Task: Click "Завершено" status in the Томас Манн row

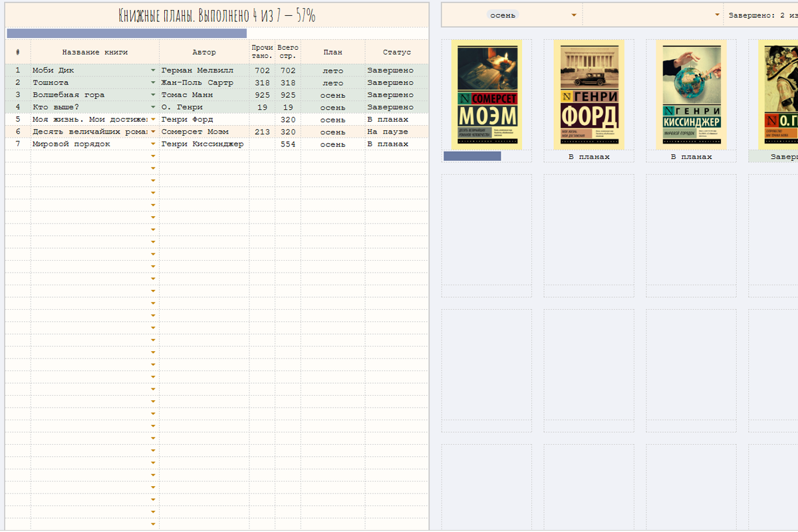Action: click(x=397, y=95)
